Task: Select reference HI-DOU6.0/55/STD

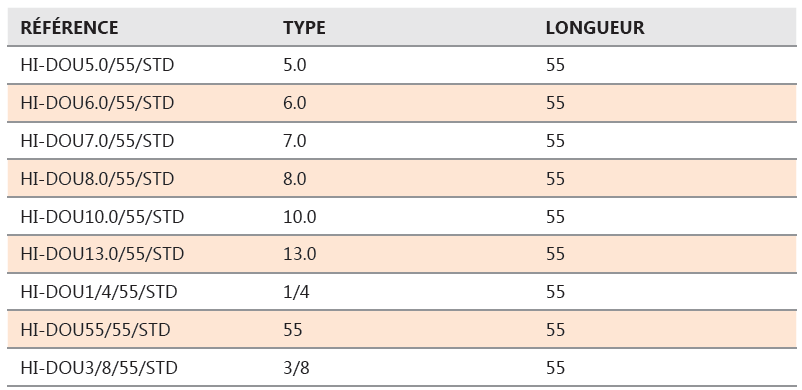Action: coord(97,103)
